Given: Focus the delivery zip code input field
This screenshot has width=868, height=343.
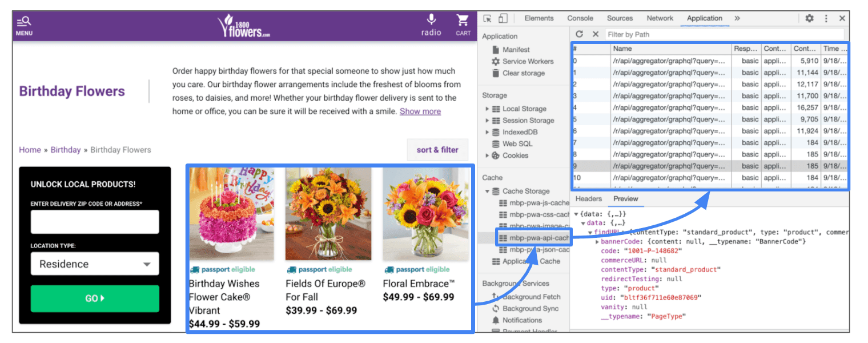Looking at the screenshot, I should pos(95,222).
